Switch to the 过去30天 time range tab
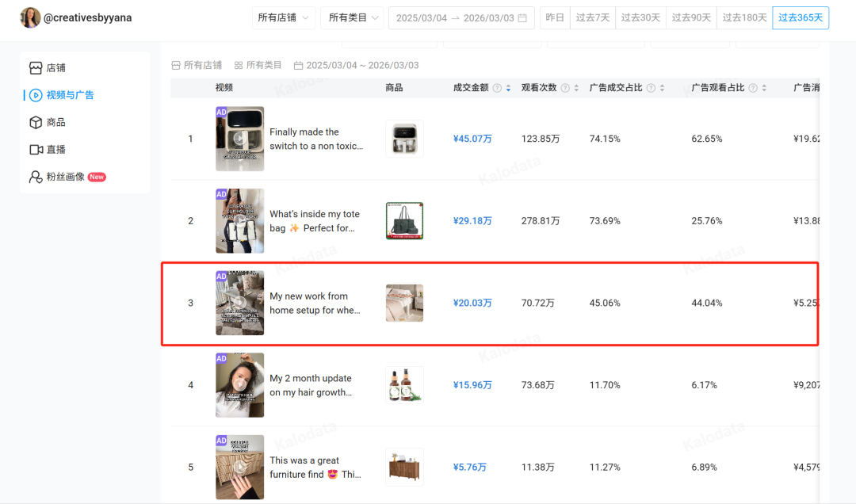 point(640,17)
